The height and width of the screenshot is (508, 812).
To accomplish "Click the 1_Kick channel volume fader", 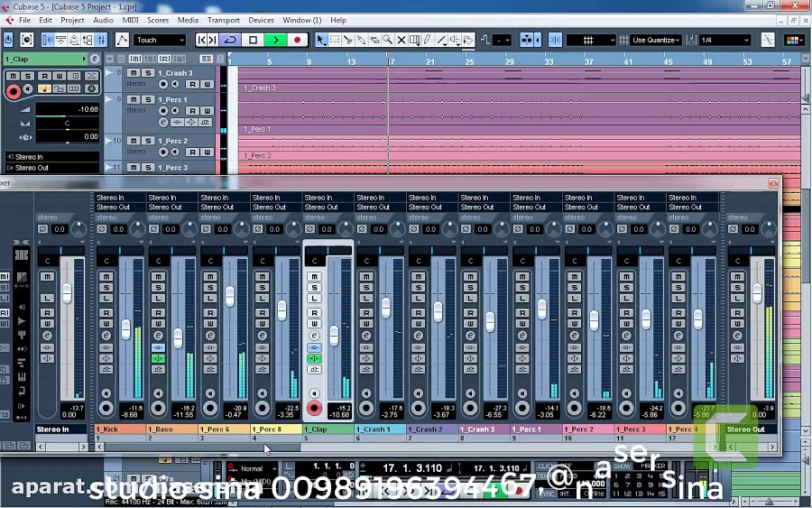I will tap(125, 330).
